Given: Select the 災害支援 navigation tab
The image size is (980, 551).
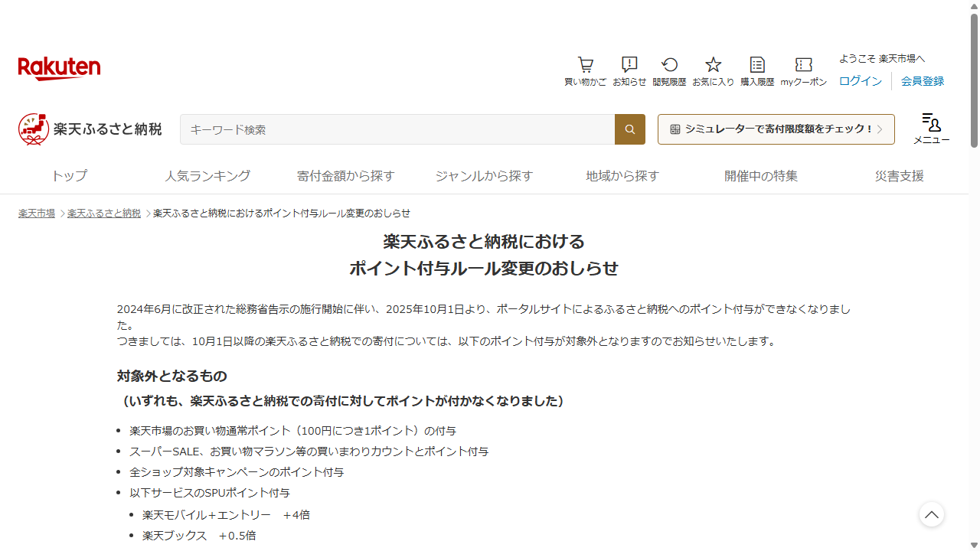Looking at the screenshot, I should (x=900, y=176).
